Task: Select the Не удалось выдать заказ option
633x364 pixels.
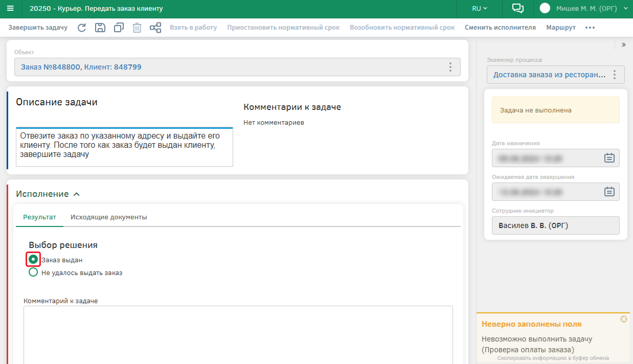Action: (x=33, y=272)
